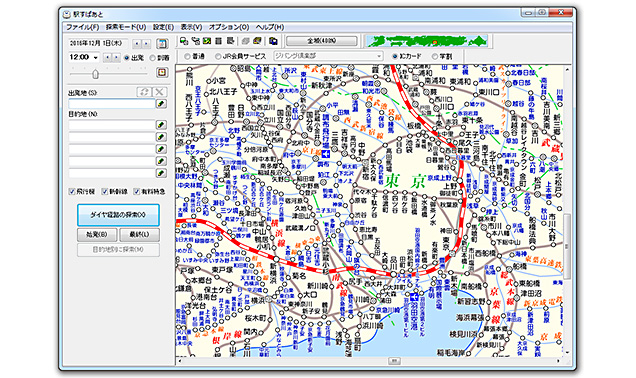Screen dimensions: 636x378
Task: Click the colorful stacked sheets toolbar icon
Action: pos(257,41)
